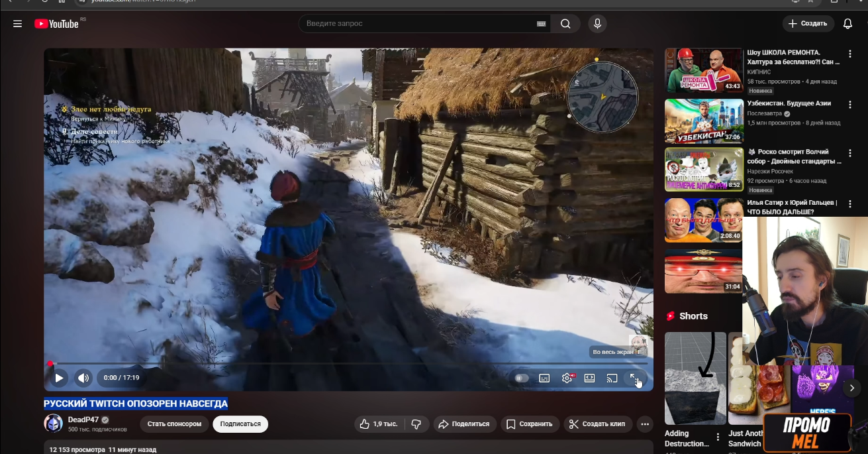Image resolution: width=868 pixels, height=454 pixels.
Task: Open player settings gear icon
Action: [x=567, y=378]
